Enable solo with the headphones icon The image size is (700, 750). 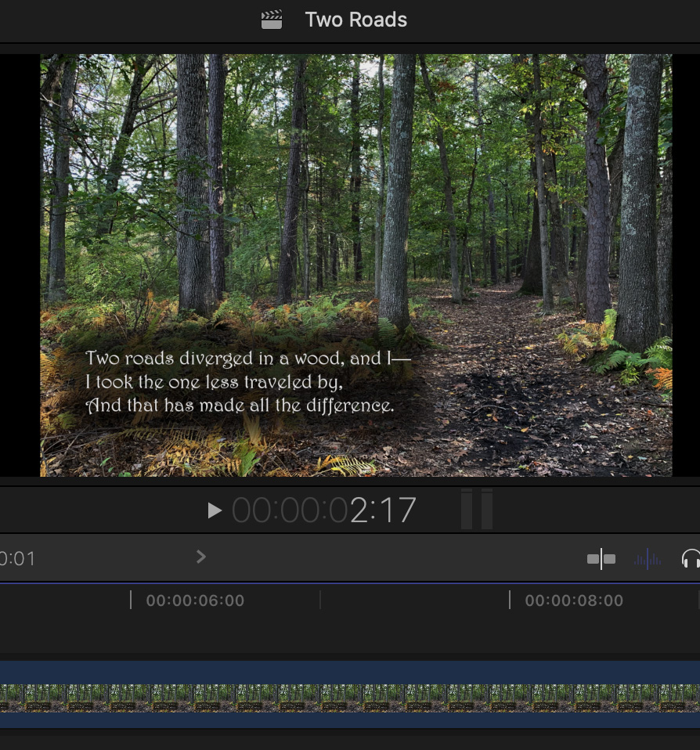point(691,559)
